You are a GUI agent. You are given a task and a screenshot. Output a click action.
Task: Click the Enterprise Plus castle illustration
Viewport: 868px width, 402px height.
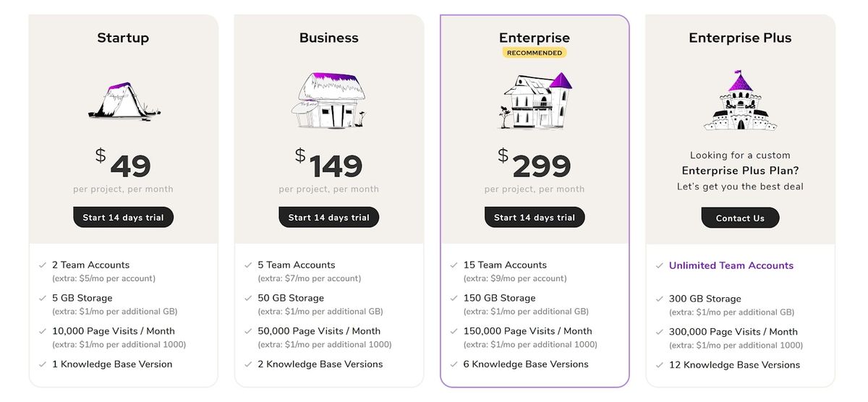740,101
